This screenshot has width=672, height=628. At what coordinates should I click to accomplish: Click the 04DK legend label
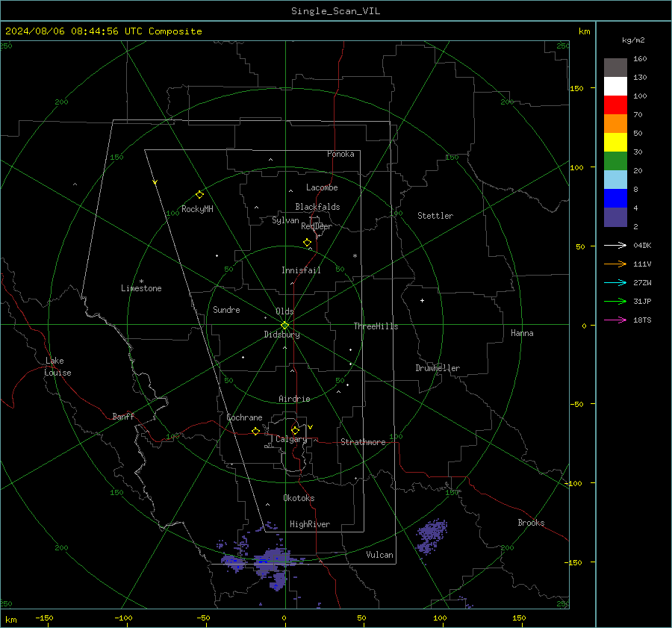coord(642,245)
